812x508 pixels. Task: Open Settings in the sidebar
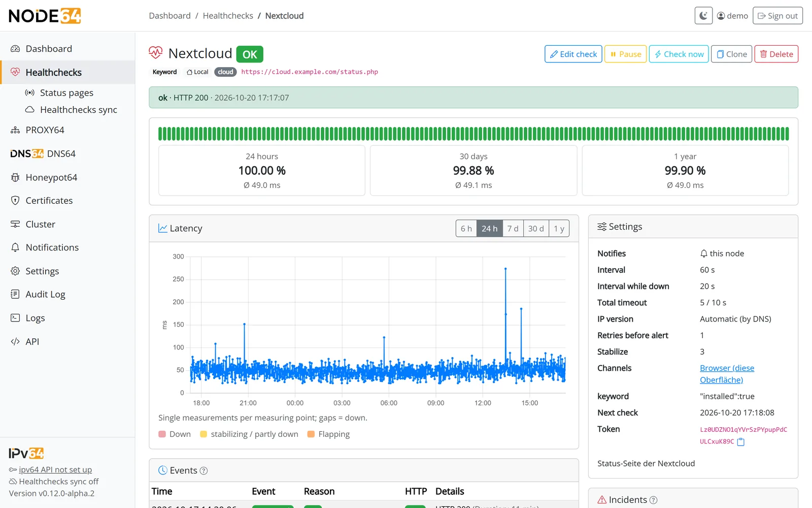click(67, 271)
